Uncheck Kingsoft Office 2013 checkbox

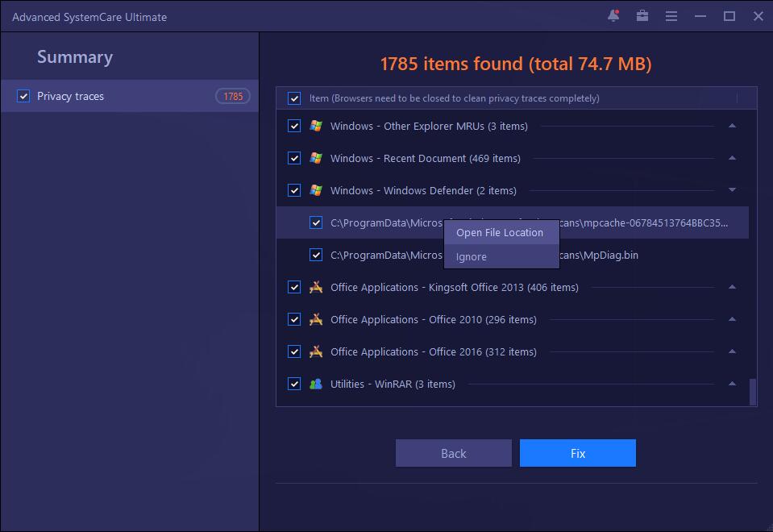tap(294, 287)
